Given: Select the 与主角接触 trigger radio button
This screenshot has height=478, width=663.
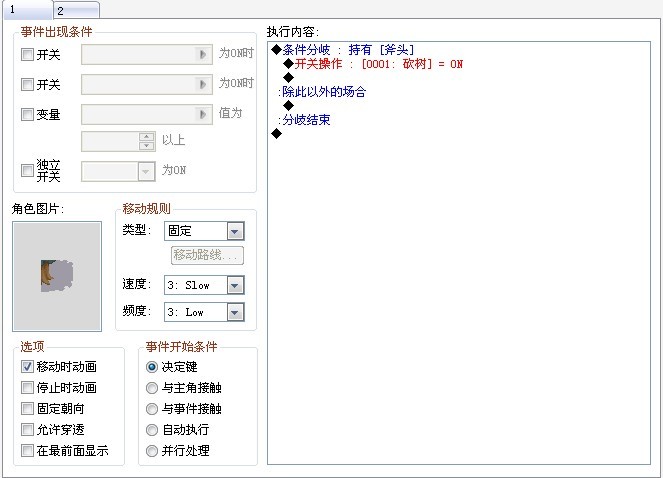Looking at the screenshot, I should 152,387.
